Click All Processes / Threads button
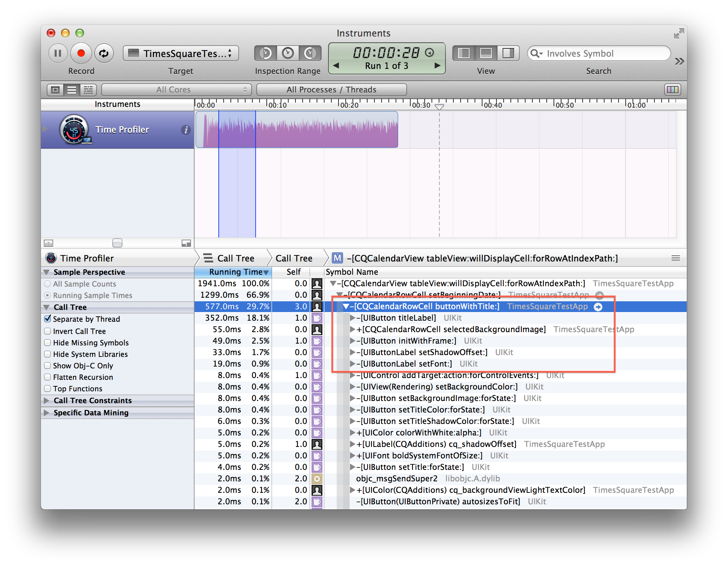Image resolution: width=728 pixels, height=566 pixels. 331,90
